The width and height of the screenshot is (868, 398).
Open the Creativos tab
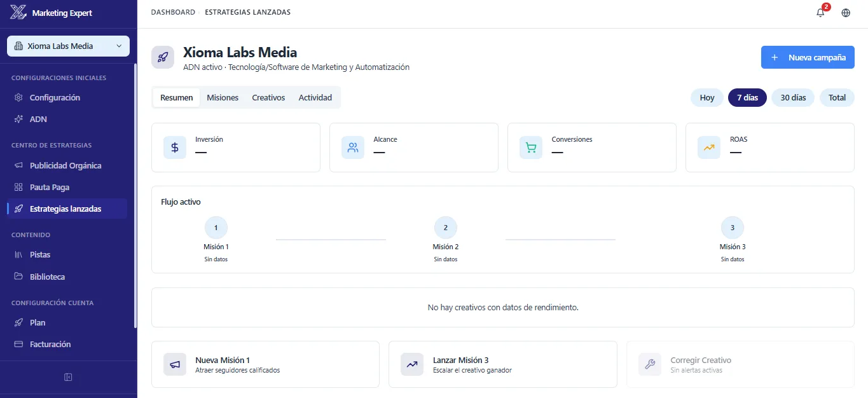click(268, 97)
